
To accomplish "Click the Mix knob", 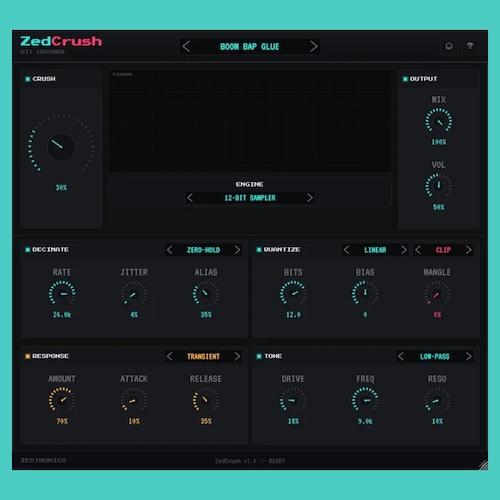I will tap(439, 121).
